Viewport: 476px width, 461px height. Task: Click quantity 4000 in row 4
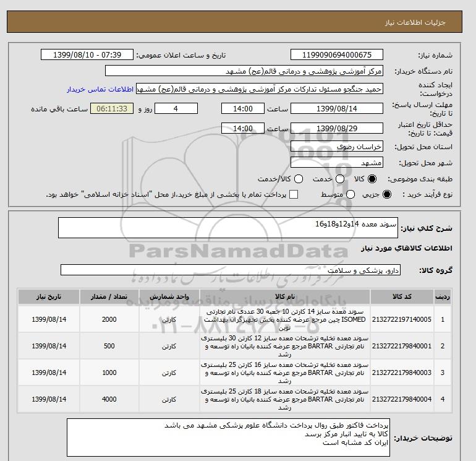(109, 399)
